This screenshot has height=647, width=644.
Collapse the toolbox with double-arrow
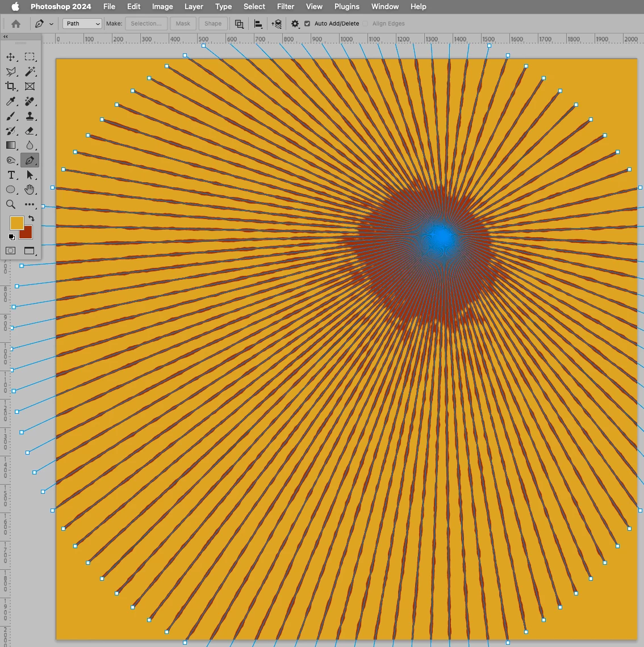(x=6, y=36)
